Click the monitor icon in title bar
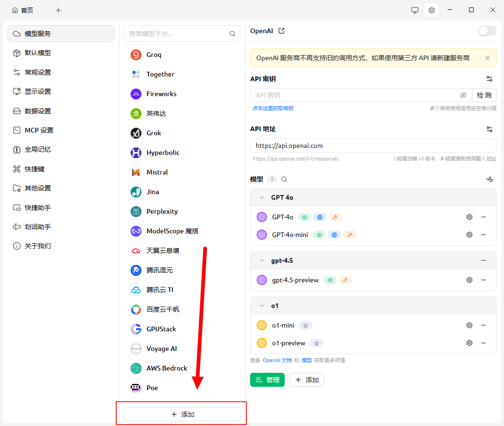The image size is (504, 426). [415, 10]
